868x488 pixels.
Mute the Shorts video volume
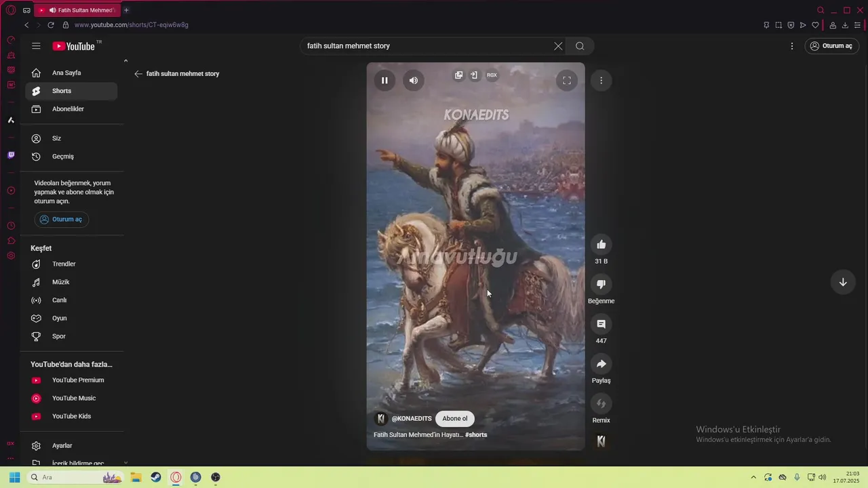(x=414, y=80)
